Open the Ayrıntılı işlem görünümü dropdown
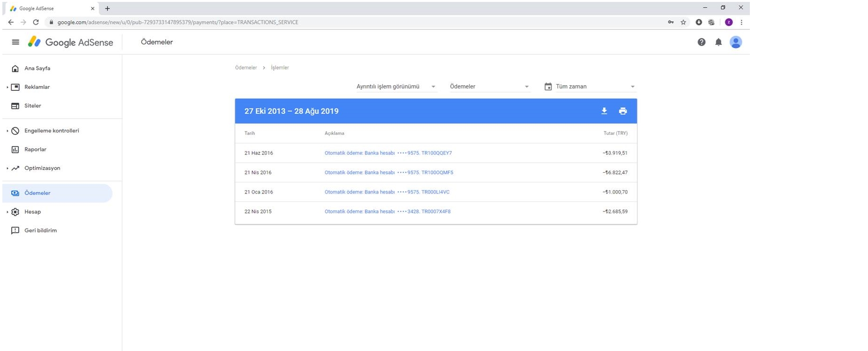 click(x=396, y=87)
